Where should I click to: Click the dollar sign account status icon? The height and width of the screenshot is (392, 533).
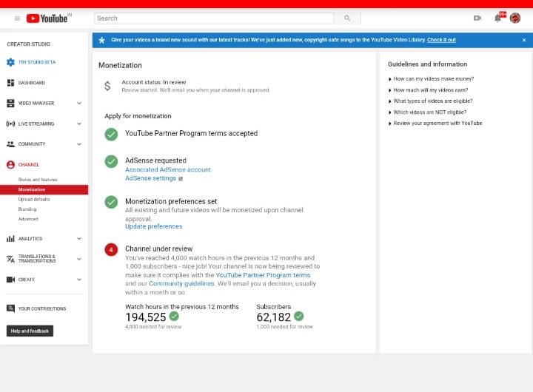click(x=107, y=86)
